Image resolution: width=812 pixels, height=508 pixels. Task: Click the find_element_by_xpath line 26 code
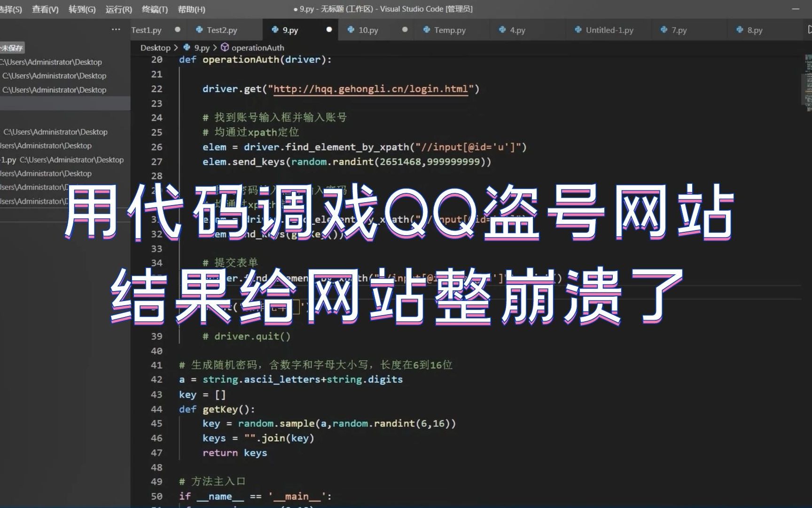click(x=364, y=147)
